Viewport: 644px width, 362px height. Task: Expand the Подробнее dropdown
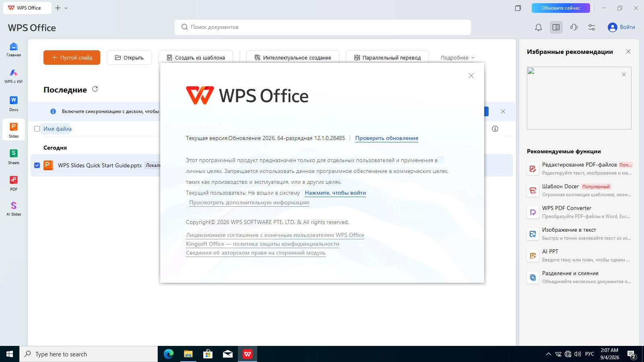[x=457, y=58]
